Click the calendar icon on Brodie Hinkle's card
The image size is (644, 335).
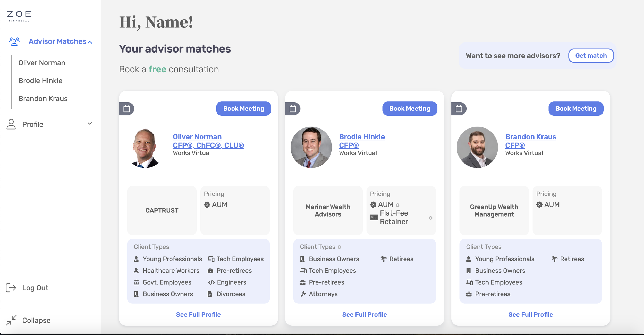(x=293, y=109)
